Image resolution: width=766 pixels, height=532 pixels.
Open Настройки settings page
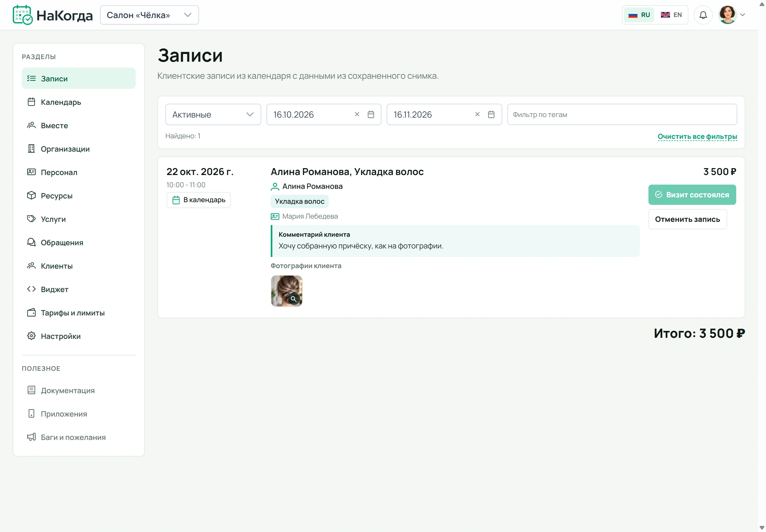79,336
